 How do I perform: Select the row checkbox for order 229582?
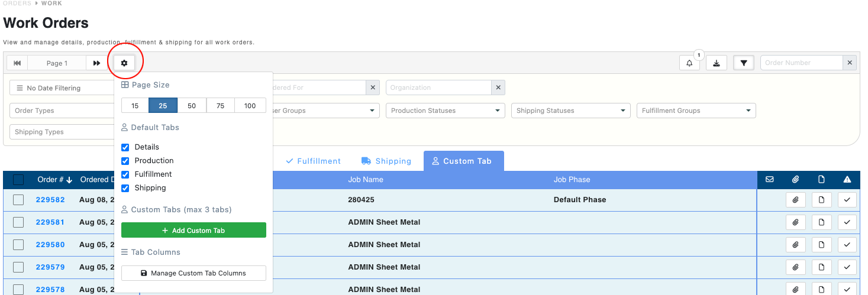pos(18,200)
